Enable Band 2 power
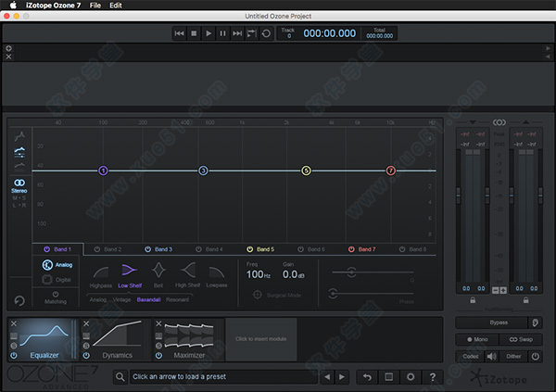Image resolution: width=556 pixels, height=392 pixels. [96, 249]
